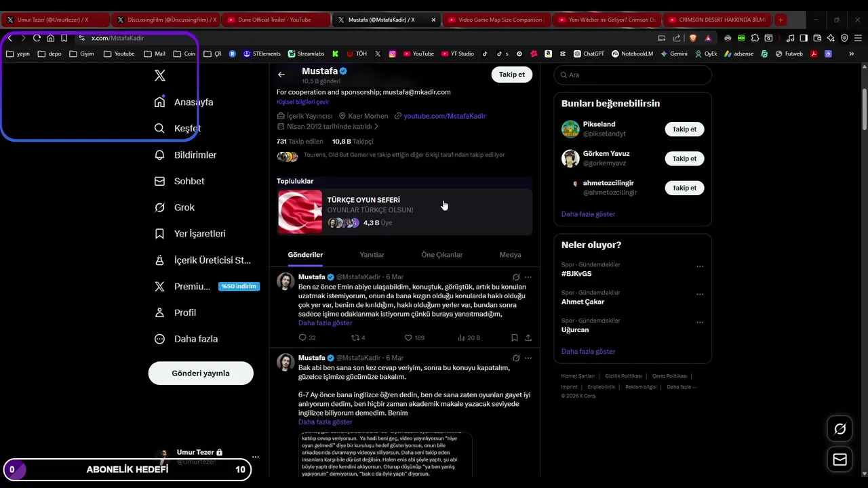Share the first tweet via share icon
Screen dimensions: 868x488
tap(528, 338)
